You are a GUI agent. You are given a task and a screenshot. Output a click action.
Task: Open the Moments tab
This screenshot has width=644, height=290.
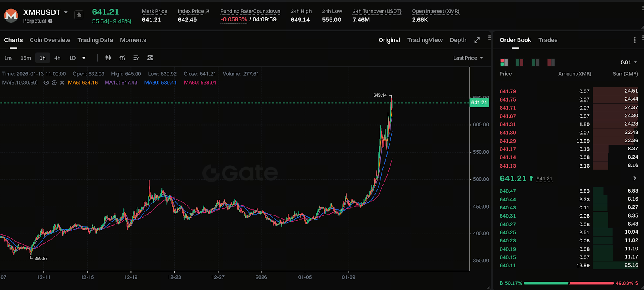(133, 40)
